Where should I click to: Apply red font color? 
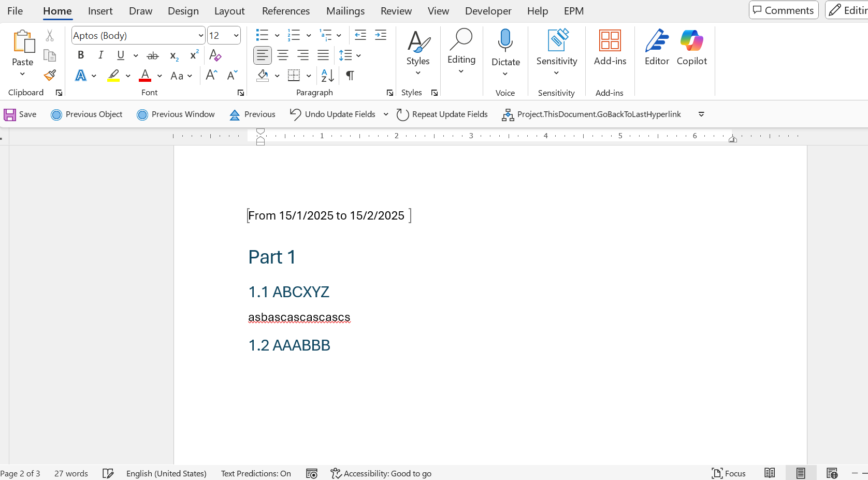[145, 76]
